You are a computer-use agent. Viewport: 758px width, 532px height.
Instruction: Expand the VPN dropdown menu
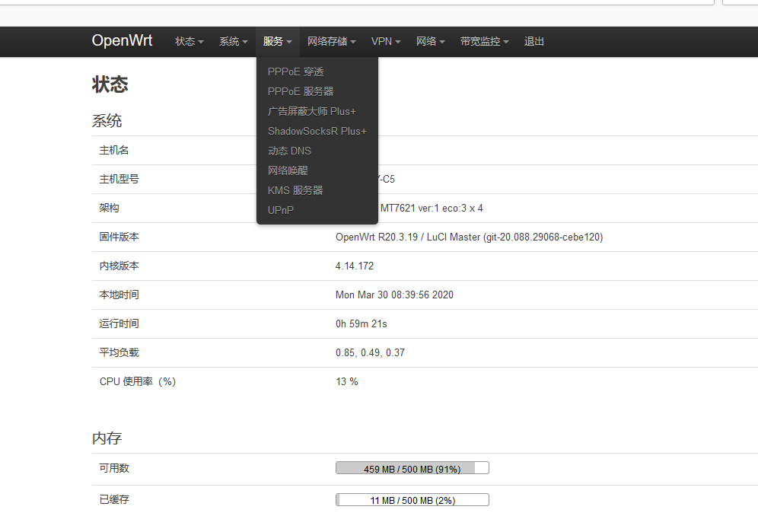click(386, 42)
